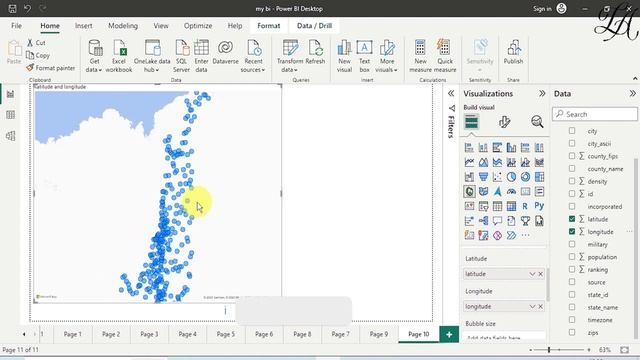Add a new page with plus button

pyautogui.click(x=449, y=334)
